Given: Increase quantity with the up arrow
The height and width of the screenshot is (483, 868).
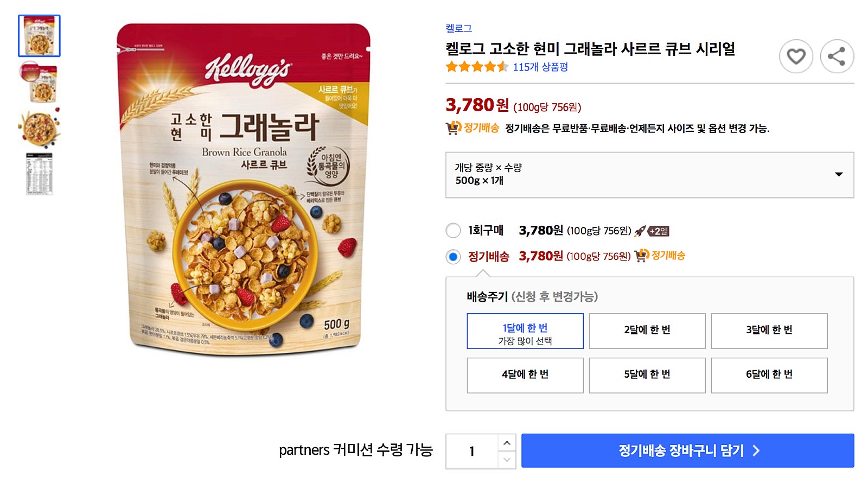Looking at the screenshot, I should tap(507, 443).
